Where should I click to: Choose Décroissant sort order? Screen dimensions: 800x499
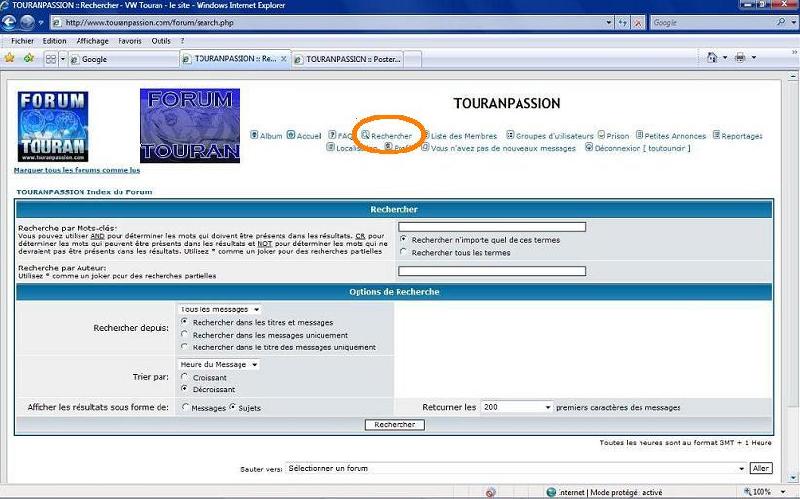pos(185,389)
